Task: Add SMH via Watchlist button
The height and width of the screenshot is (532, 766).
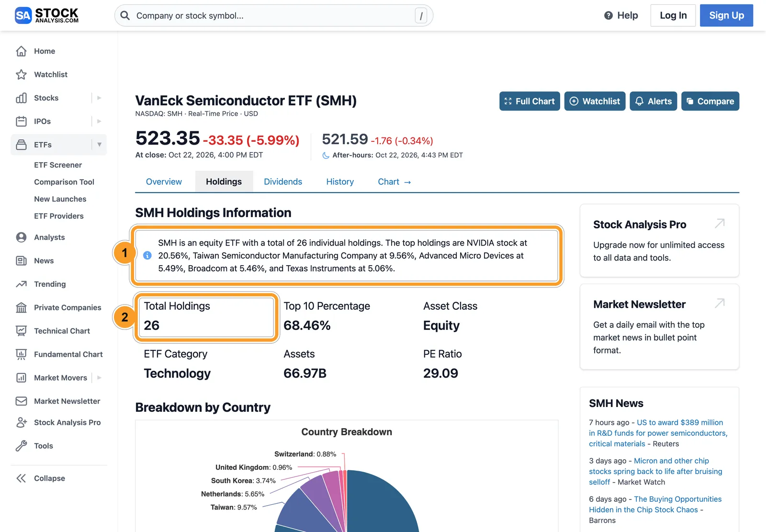Action: pos(595,101)
